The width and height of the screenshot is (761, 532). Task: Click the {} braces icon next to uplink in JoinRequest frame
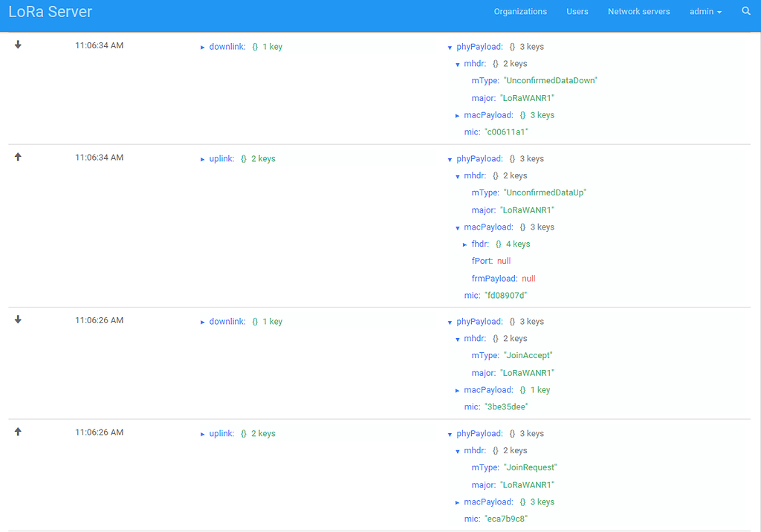[243, 433]
